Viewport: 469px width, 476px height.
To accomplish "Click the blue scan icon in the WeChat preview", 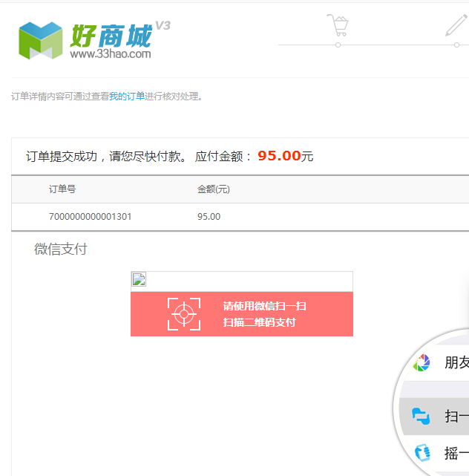I will 421,416.
